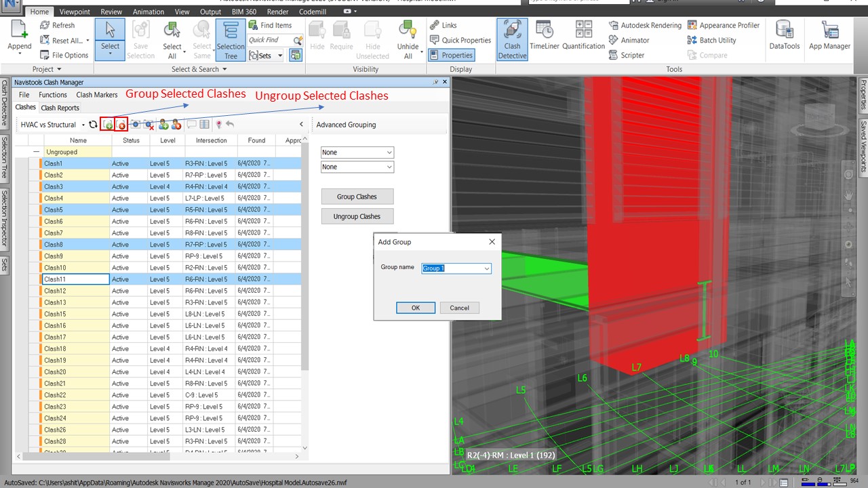Switch to the Review ribbon tab
Viewport: 868px width, 488px height.
tap(112, 12)
